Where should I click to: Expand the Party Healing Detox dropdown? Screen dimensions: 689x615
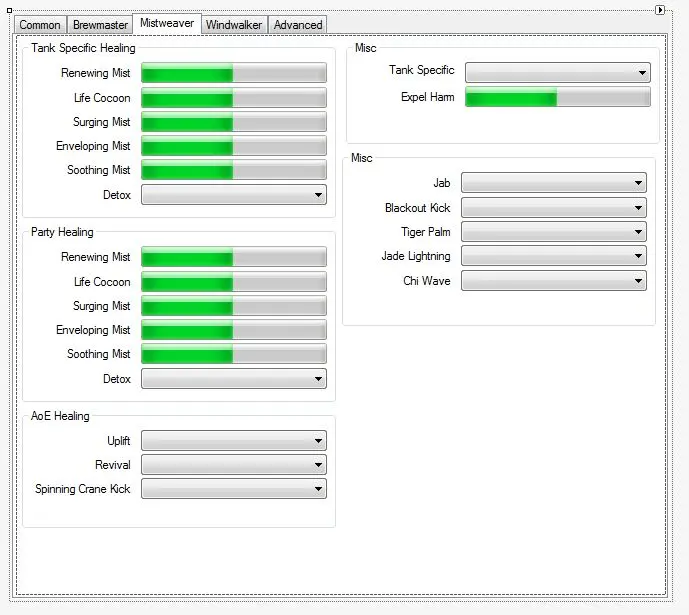[234, 379]
